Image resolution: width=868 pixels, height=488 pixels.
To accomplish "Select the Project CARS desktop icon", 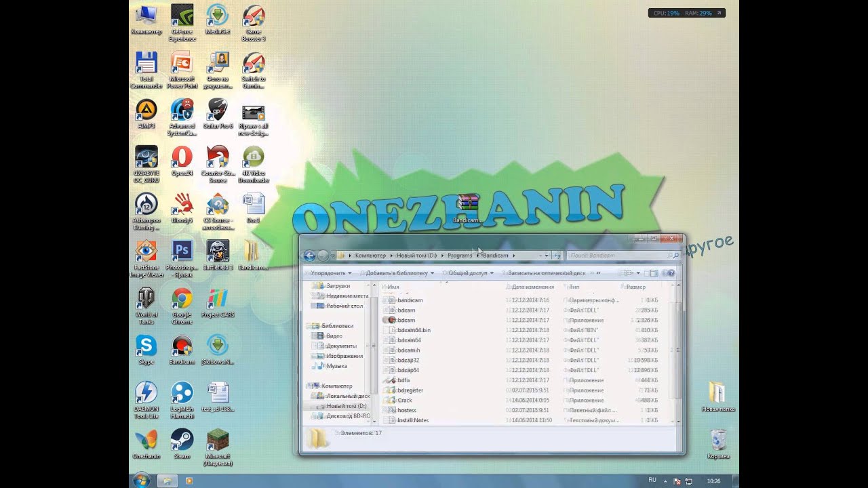I will tap(218, 302).
